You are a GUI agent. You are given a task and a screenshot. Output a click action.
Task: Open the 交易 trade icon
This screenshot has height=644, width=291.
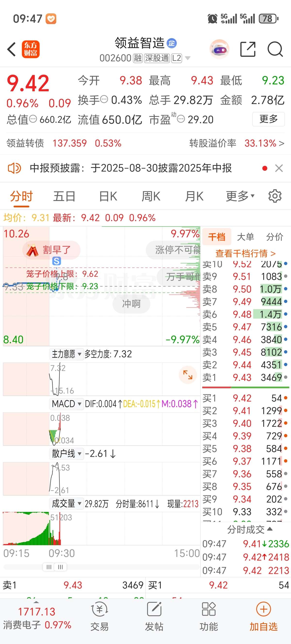point(100,616)
